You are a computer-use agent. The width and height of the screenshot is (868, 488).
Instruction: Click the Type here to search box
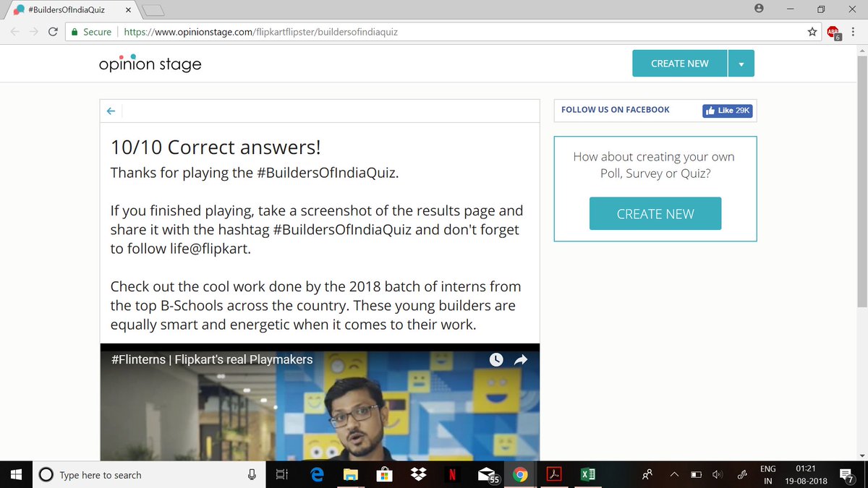pos(148,474)
